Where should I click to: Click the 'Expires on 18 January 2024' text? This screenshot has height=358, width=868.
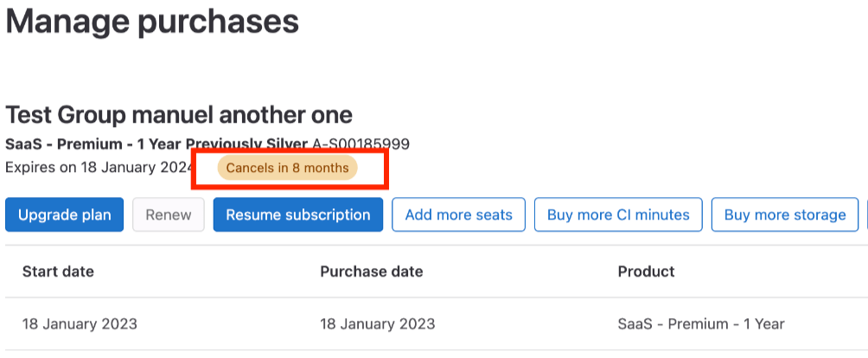tap(98, 168)
